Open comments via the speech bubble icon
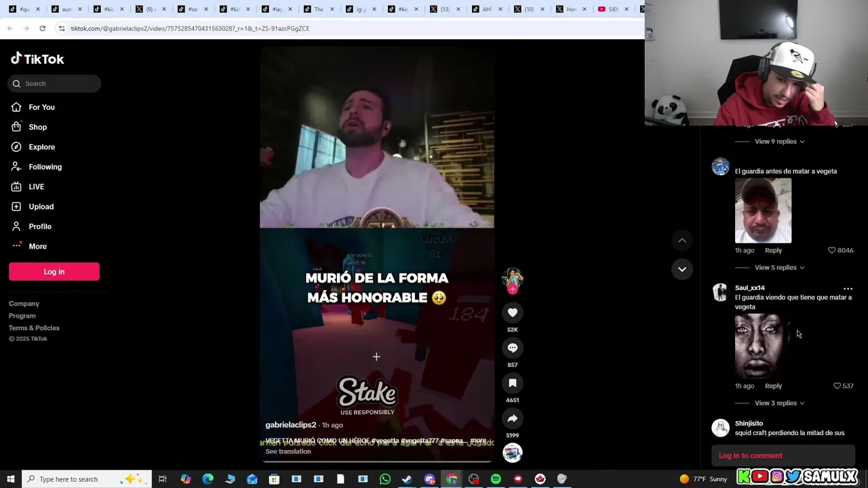This screenshot has width=868, height=488. point(513,348)
